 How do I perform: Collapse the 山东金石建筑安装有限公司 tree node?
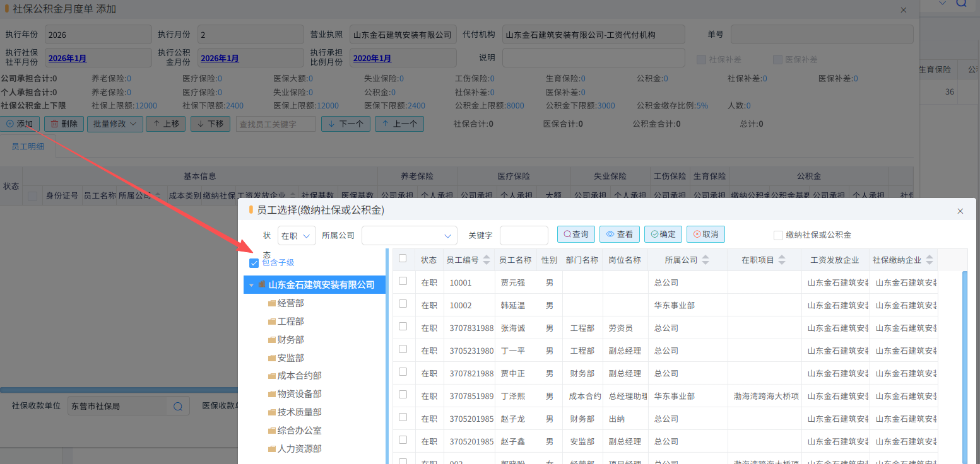click(251, 286)
